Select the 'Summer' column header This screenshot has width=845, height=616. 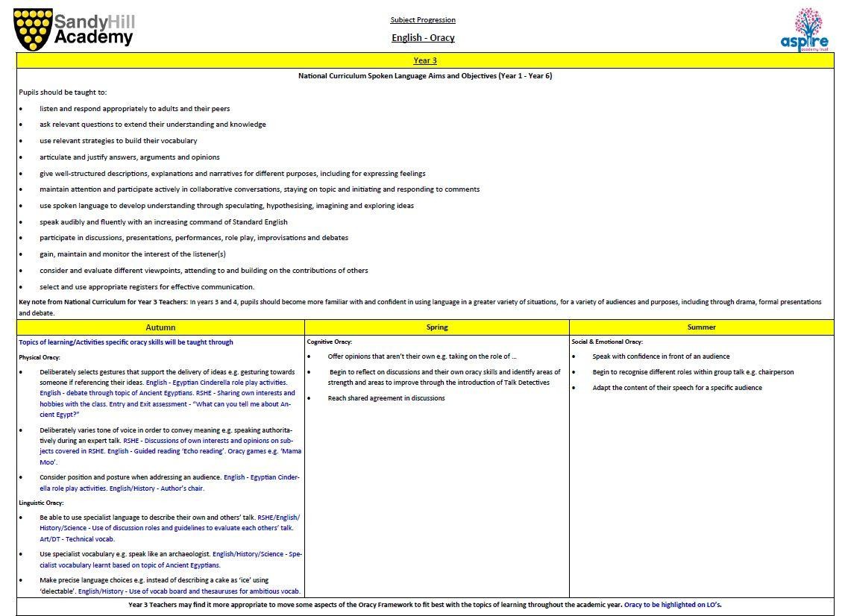(x=702, y=327)
